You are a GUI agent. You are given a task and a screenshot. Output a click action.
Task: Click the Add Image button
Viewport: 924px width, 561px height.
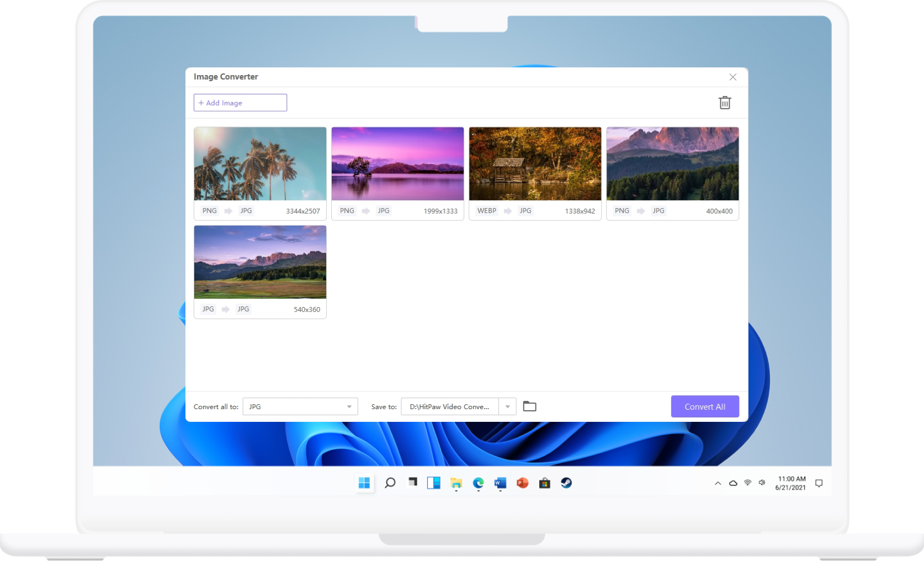point(240,103)
